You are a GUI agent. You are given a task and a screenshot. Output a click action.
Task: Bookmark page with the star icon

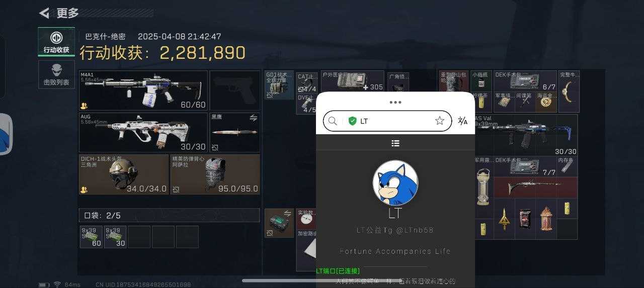coord(440,121)
